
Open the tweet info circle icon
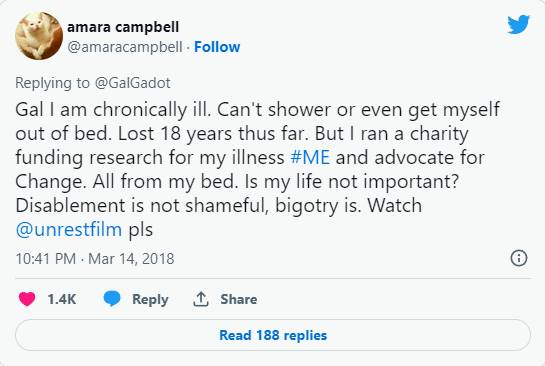[x=519, y=258]
